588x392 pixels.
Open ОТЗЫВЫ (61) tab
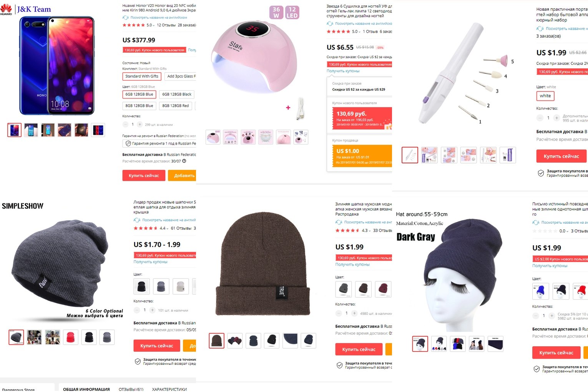(x=131, y=389)
